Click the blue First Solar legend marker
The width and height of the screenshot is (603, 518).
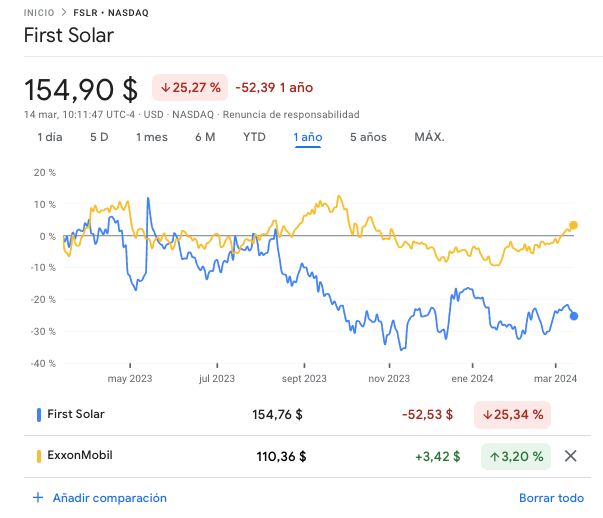38,414
